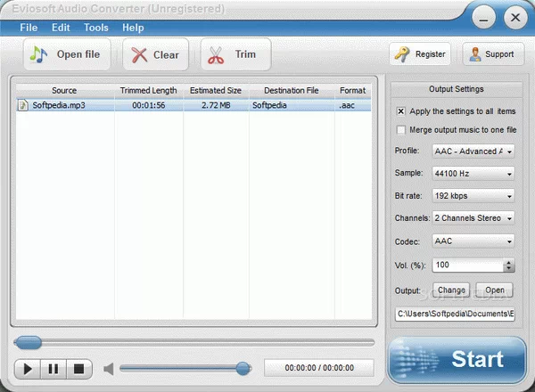Click the Softpedia destination file cell
The width and height of the screenshot is (535, 392).
[292, 105]
